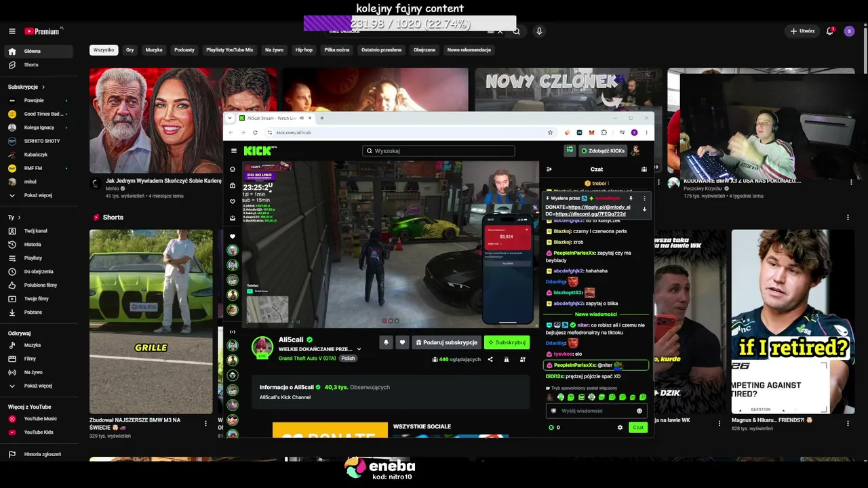Image resolution: width=868 pixels, height=488 pixels.
Task: Toggle notification bell for Ali5cali
Action: click(387, 342)
